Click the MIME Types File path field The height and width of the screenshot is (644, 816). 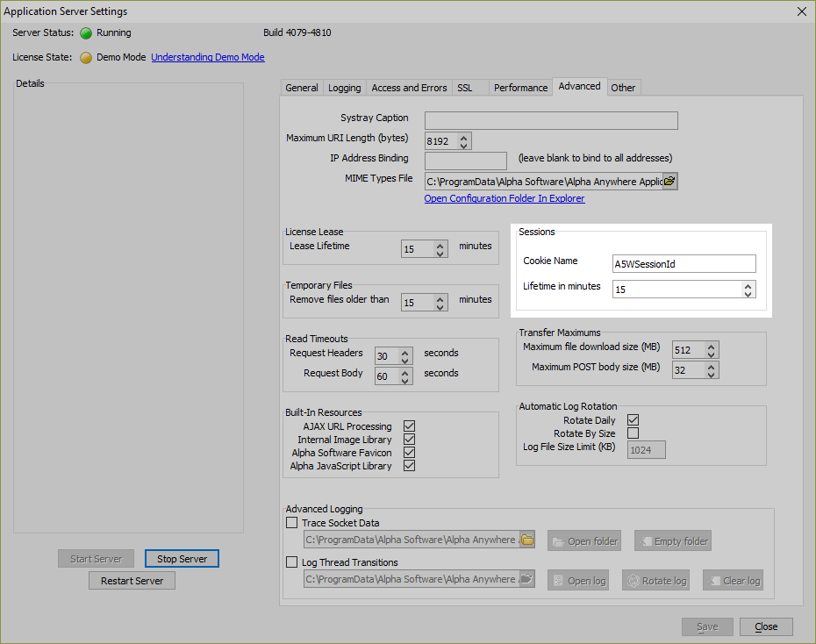[544, 182]
